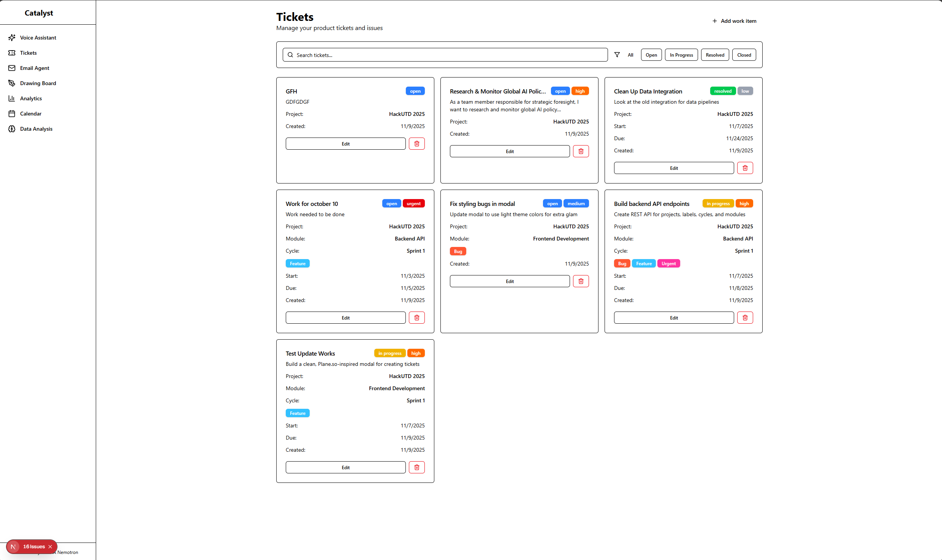Click the Voice Assistant sparkle icon
The image size is (942, 560).
12,38
